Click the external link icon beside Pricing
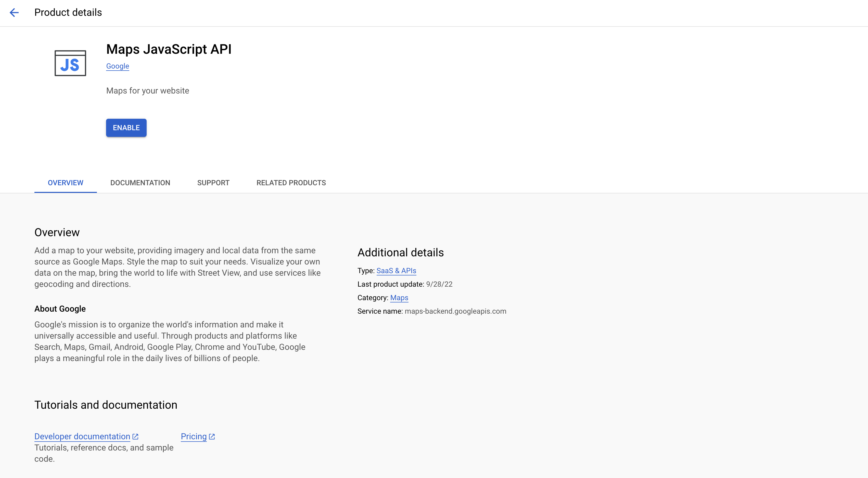The height and width of the screenshot is (478, 868). pos(212,437)
